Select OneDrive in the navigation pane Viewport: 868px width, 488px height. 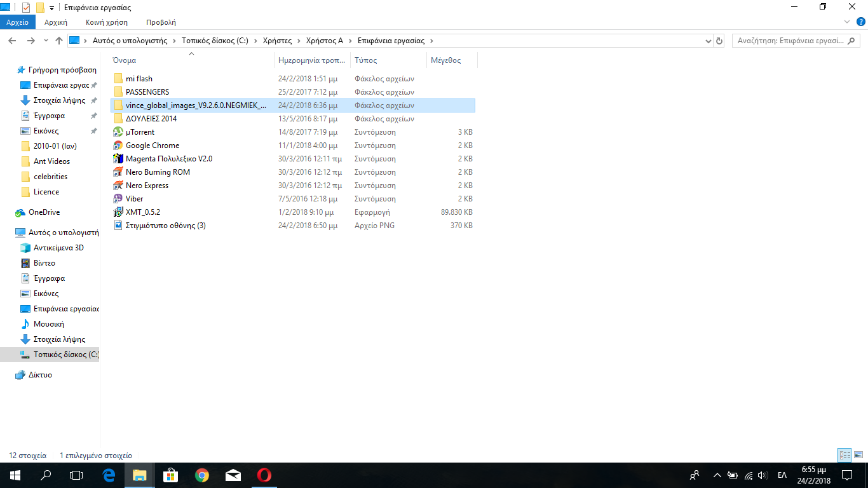pyautogui.click(x=44, y=212)
